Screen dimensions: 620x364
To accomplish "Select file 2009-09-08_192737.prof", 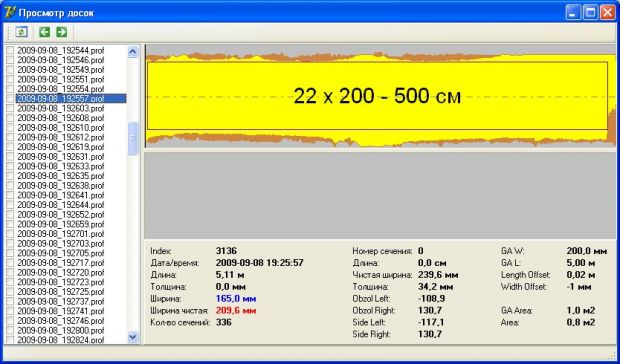I will pyautogui.click(x=61, y=301).
